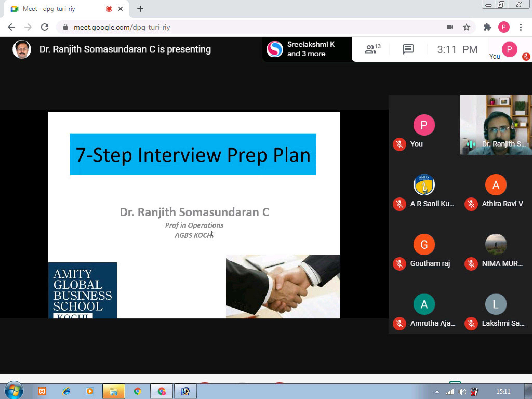Click the padlock site info icon
532x399 pixels.
click(x=65, y=27)
